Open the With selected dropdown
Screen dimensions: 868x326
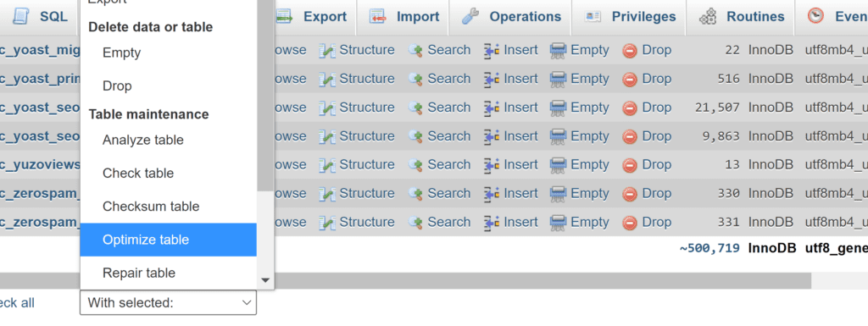click(x=169, y=303)
